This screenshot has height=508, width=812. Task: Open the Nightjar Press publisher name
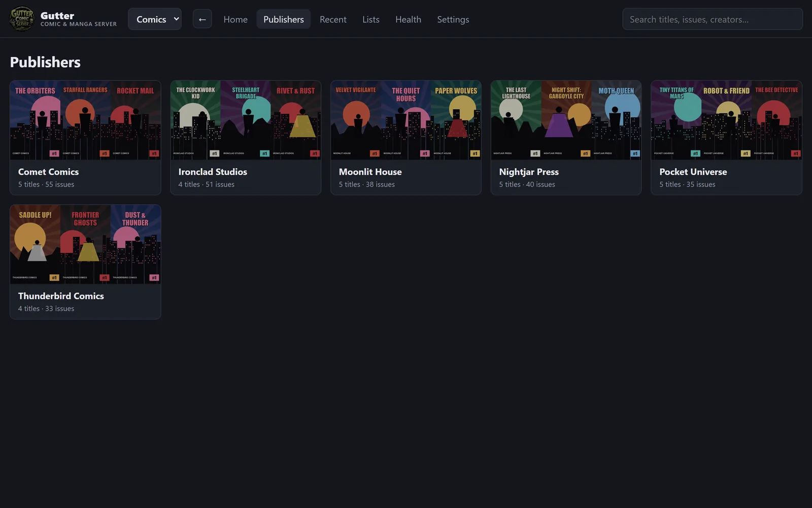(529, 172)
